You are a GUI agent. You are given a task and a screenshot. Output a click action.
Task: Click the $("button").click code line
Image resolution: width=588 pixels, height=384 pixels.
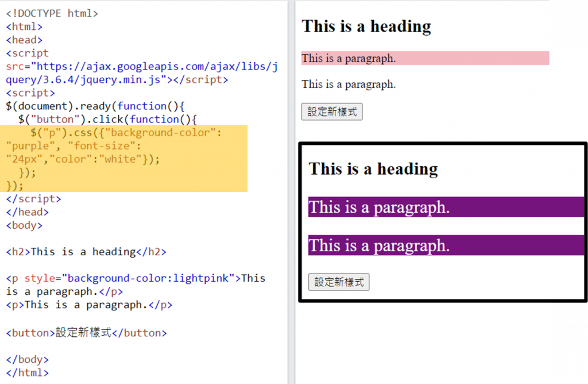(x=107, y=120)
